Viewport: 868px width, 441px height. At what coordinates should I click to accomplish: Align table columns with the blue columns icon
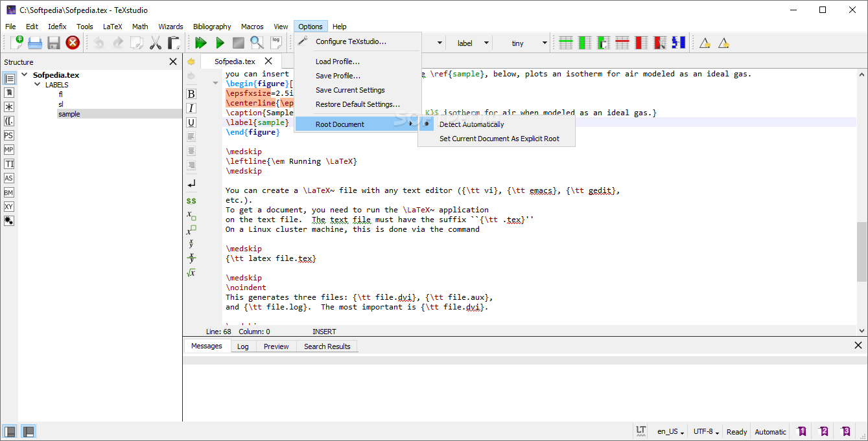[x=679, y=43]
